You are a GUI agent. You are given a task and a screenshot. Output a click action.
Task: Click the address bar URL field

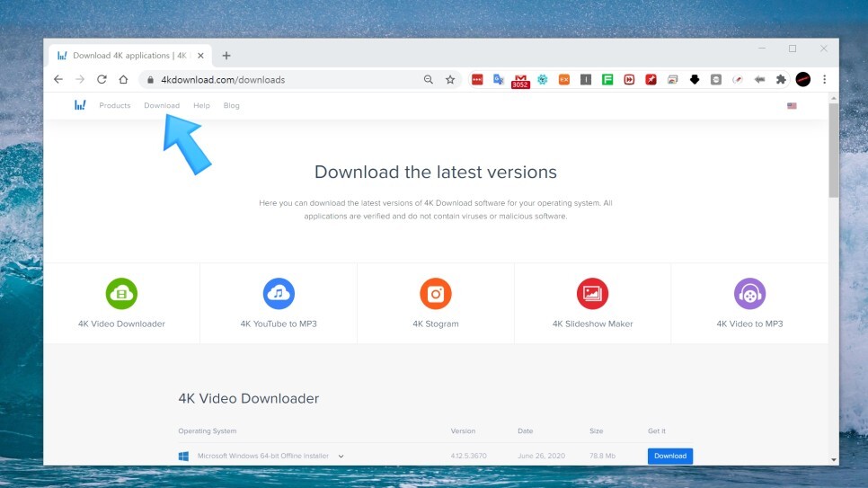coord(299,80)
